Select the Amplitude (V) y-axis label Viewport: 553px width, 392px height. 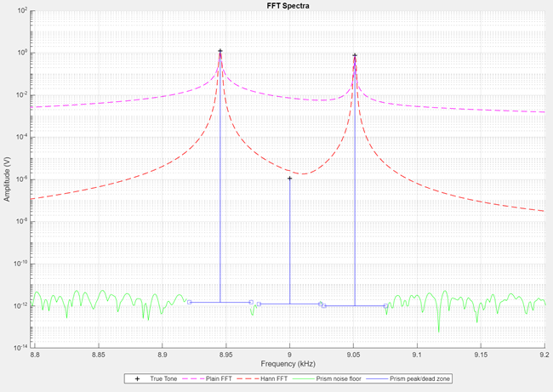(7, 180)
